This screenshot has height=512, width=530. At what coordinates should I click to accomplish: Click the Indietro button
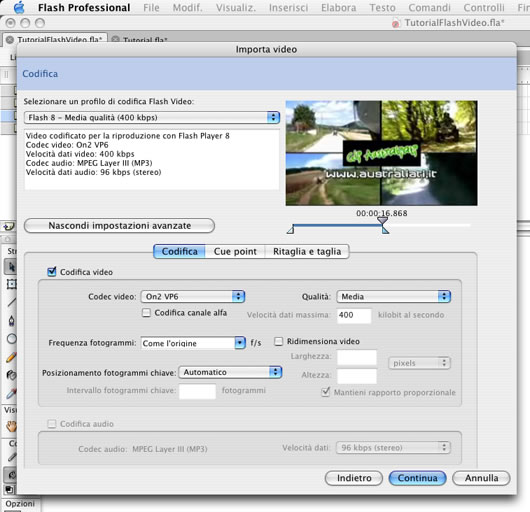[x=354, y=478]
